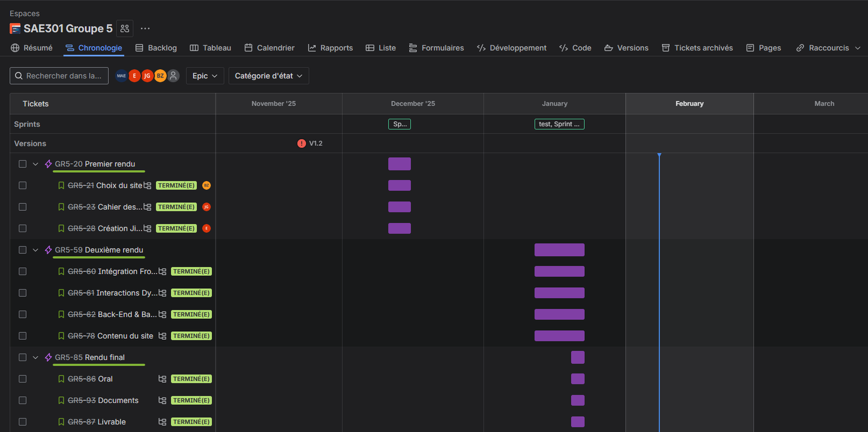Image resolution: width=868 pixels, height=432 pixels.
Task: Click the purple bar for GR5-85 Rendu final
Action: click(x=578, y=357)
